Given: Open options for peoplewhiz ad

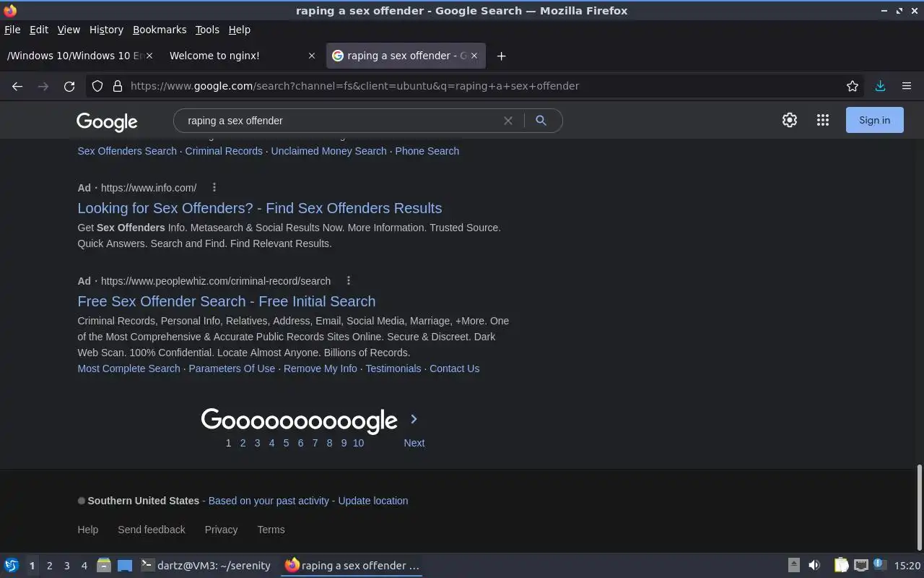Looking at the screenshot, I should coord(349,280).
